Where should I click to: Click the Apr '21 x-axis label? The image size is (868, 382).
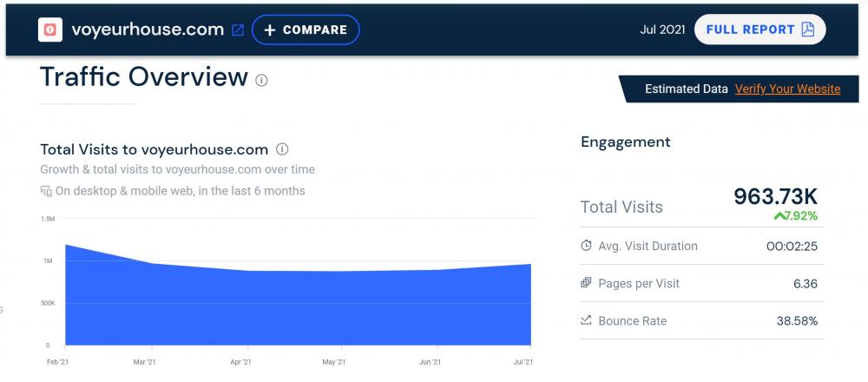tap(241, 361)
